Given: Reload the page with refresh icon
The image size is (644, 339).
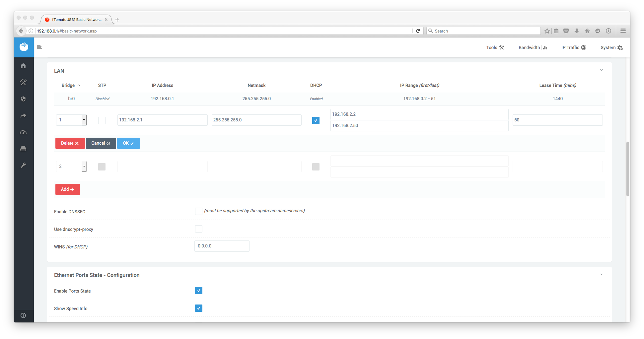Looking at the screenshot, I should pos(418,31).
